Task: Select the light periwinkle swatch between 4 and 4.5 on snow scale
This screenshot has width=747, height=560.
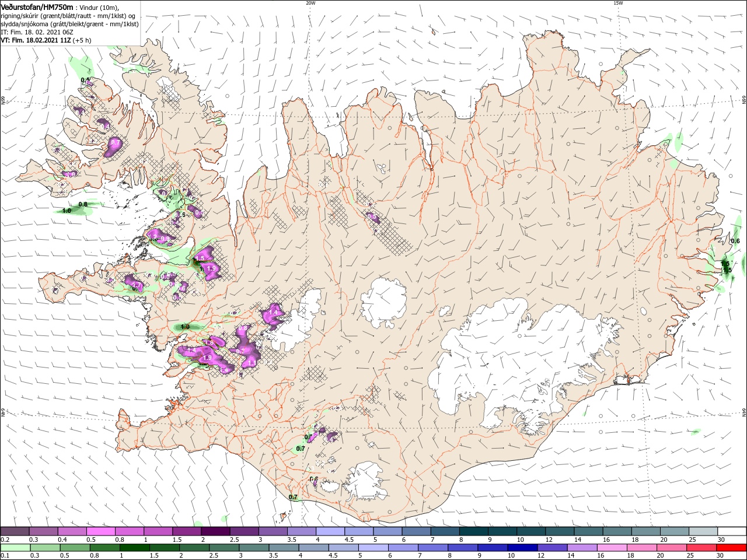Action: click(330, 531)
